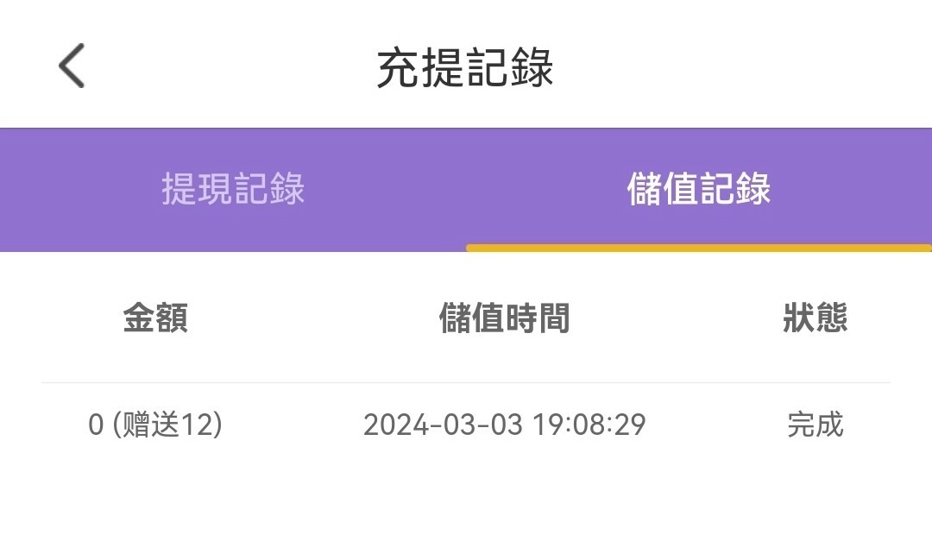Click the 金額 column header
This screenshot has width=932, height=560.
155,318
